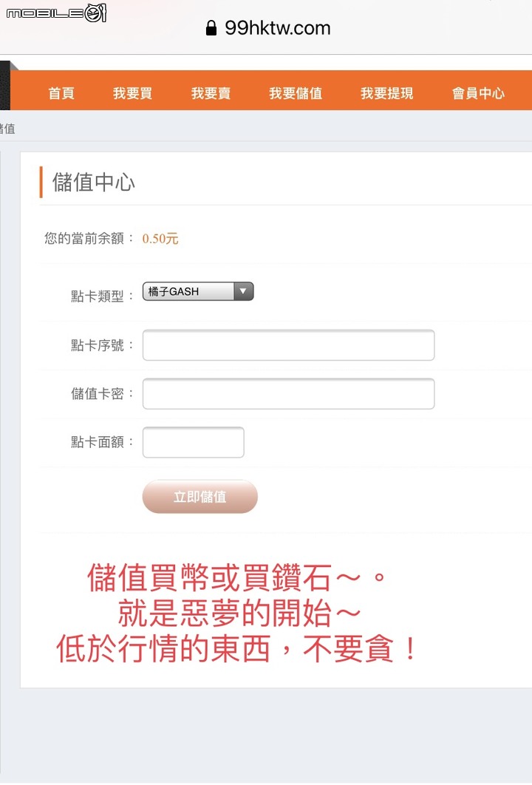Select the 我要提現 navigation item

387,93
